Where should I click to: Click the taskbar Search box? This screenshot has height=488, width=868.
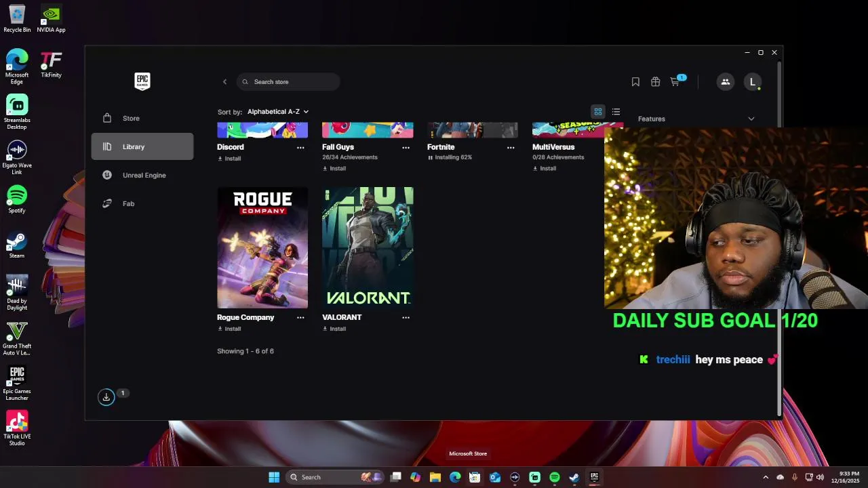point(334,477)
